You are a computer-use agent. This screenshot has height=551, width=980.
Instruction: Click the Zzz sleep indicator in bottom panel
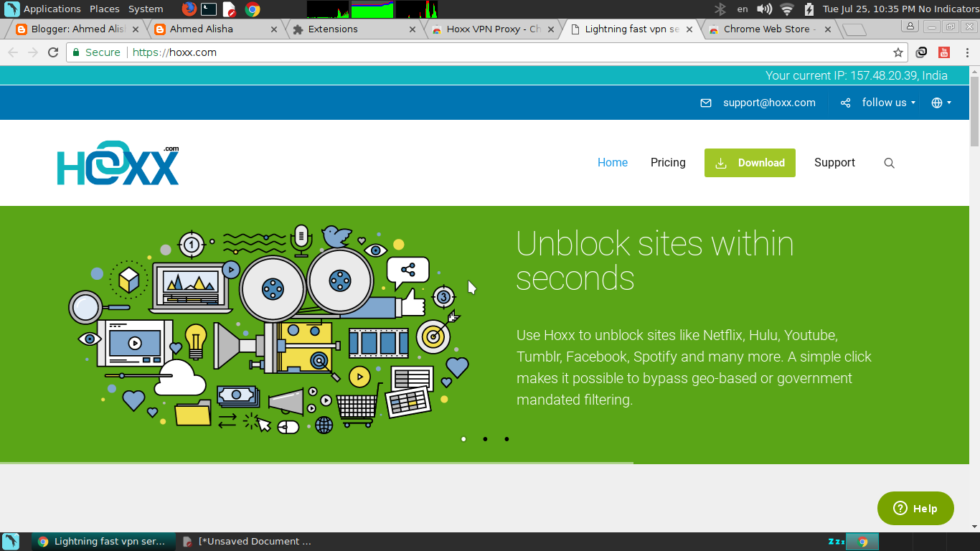click(836, 542)
